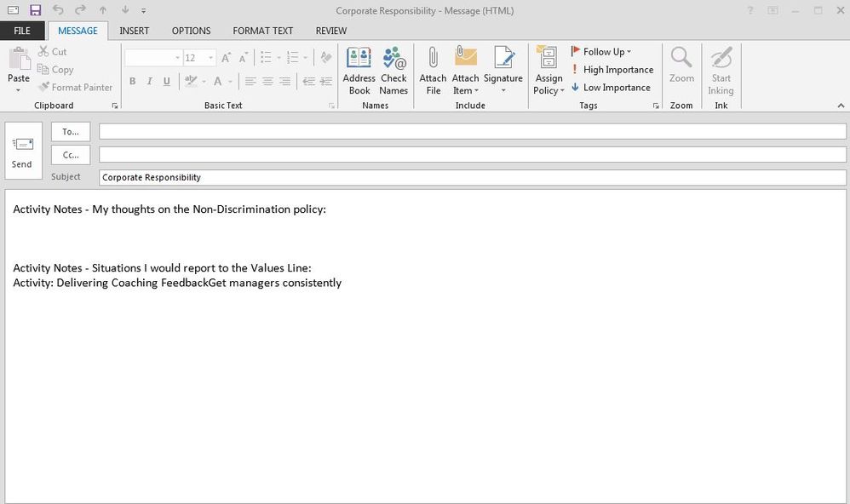This screenshot has height=504, width=850.
Task: Click the 'Non-Discrimination policy' notes line
Action: coord(169,209)
